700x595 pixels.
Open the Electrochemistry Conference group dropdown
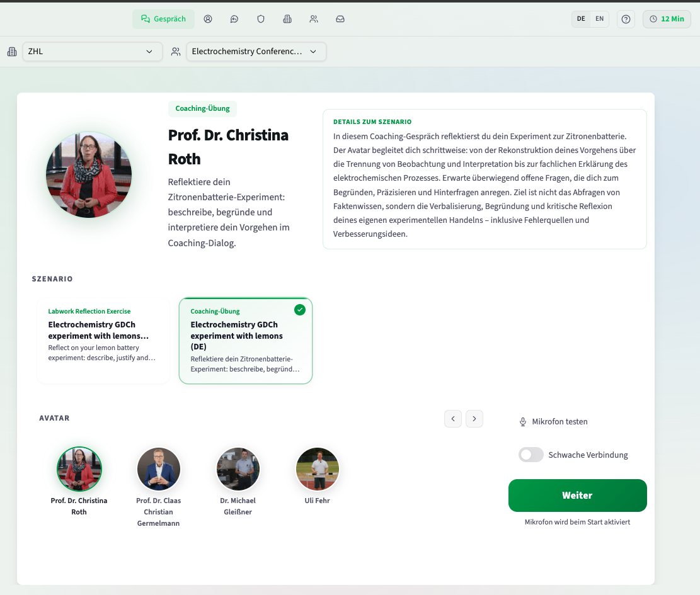(x=256, y=52)
